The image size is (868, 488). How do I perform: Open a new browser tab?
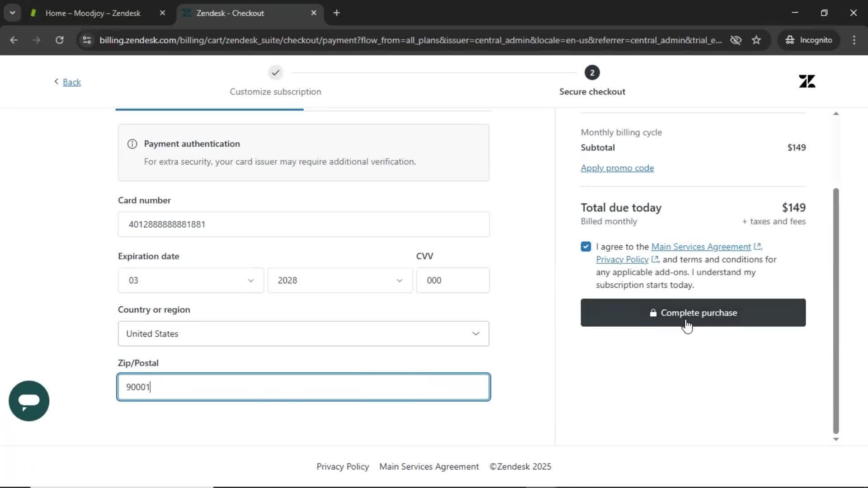tap(336, 13)
